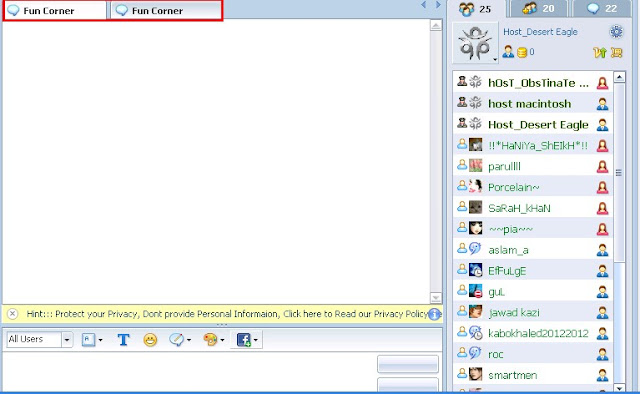
Task: Expand the font style box dropdown arrow
Action: (x=100, y=340)
